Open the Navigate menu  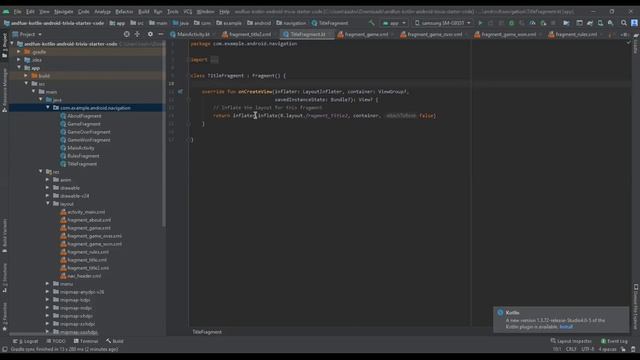click(x=63, y=12)
